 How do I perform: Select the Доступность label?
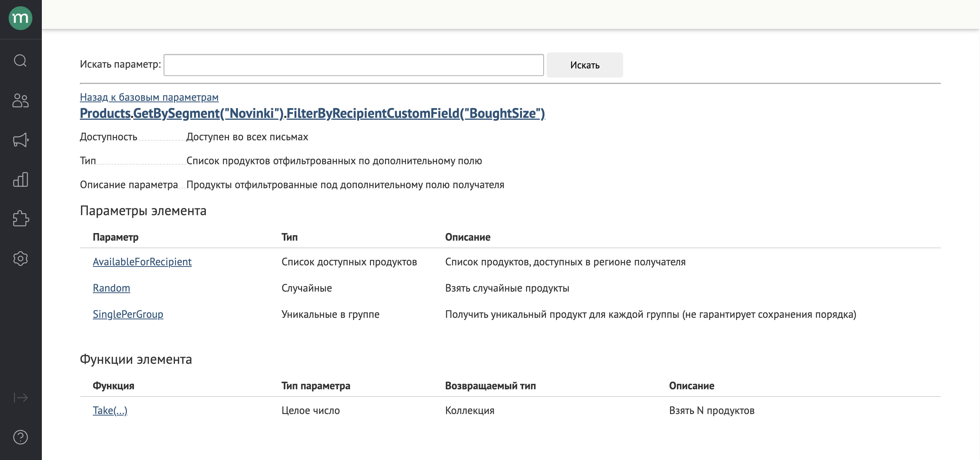108,137
